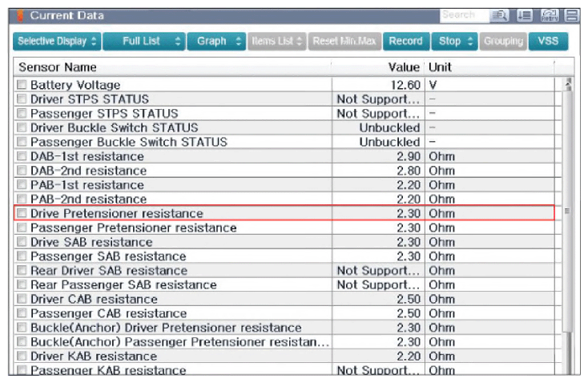Click the retry icon in title bar
This screenshot has width=588, height=383.
pos(550,15)
